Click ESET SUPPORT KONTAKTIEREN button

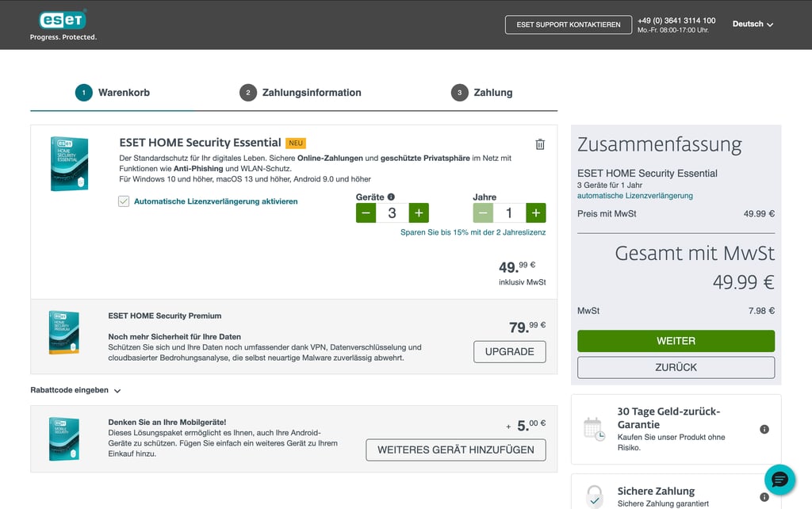[x=568, y=25]
